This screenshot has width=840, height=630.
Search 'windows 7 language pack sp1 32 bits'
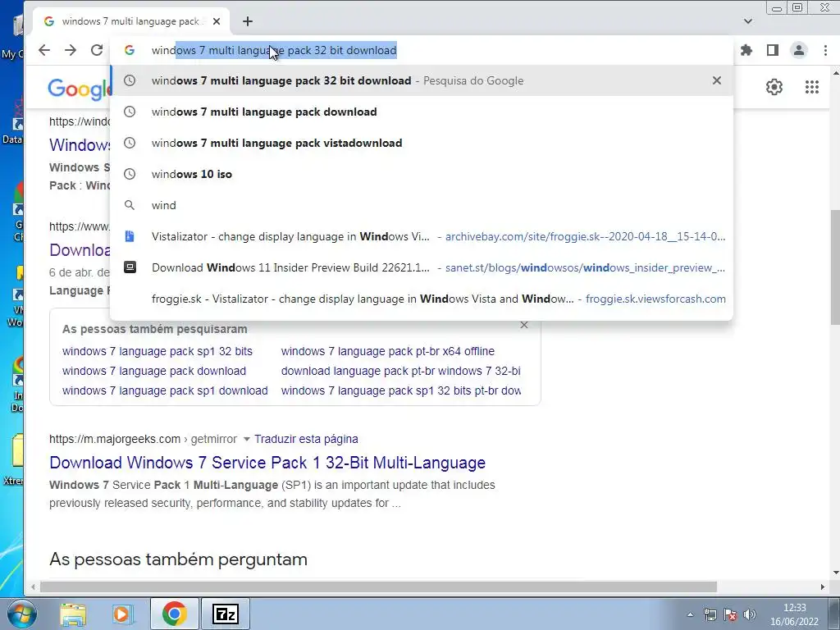coord(157,351)
